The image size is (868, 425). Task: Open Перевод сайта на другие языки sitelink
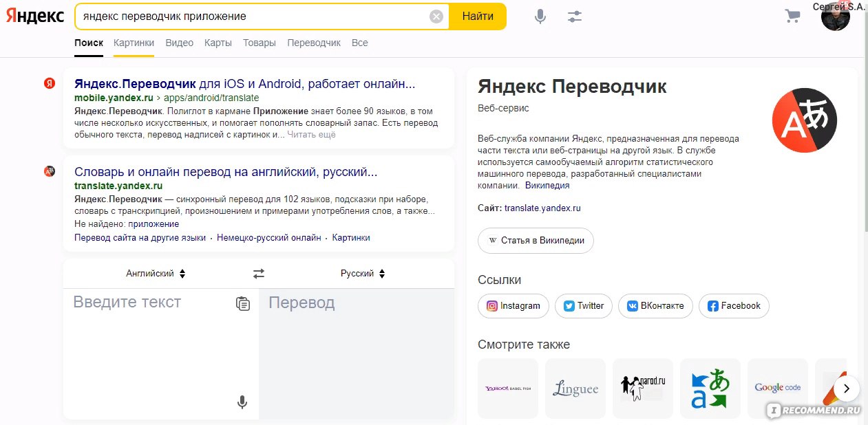[x=140, y=238]
